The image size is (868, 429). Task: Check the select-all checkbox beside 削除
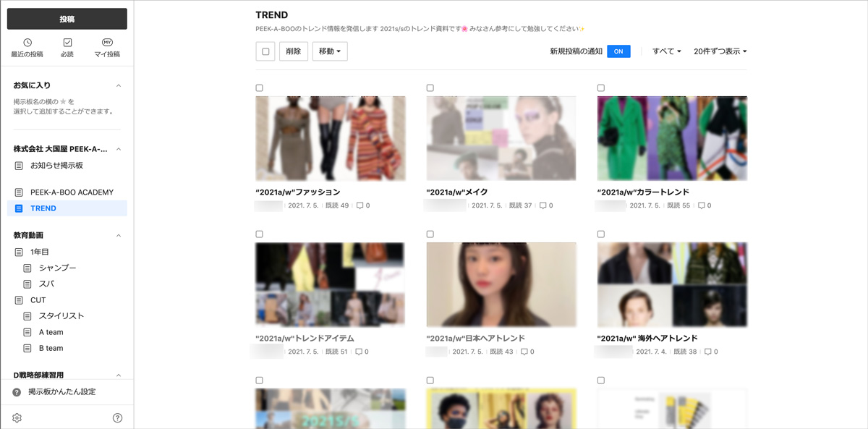pos(265,51)
